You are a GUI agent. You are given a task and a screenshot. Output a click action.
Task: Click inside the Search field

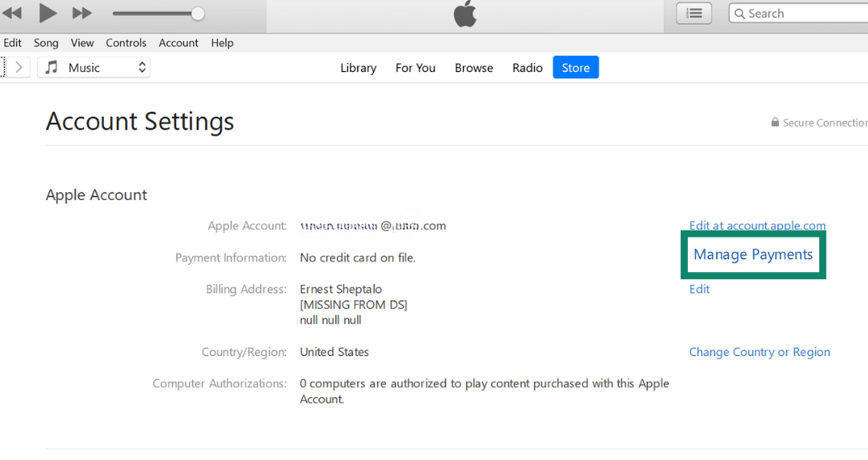(801, 14)
